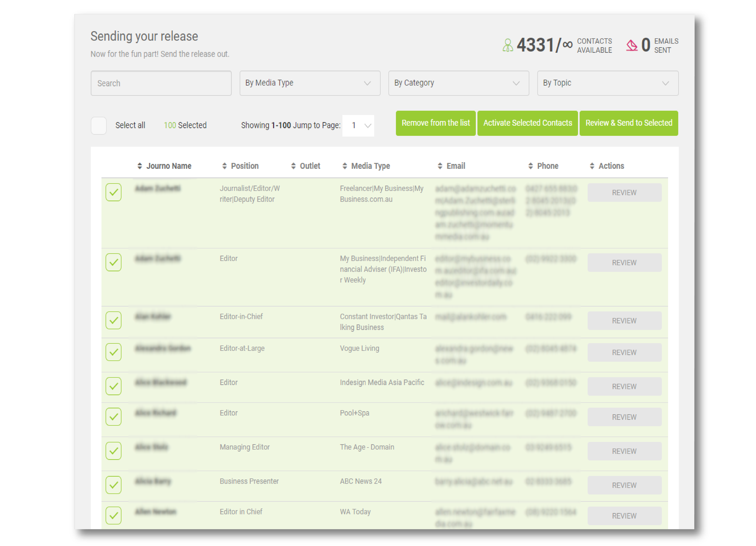
Task: Open the By Topic filter dropdown
Action: [x=607, y=83]
